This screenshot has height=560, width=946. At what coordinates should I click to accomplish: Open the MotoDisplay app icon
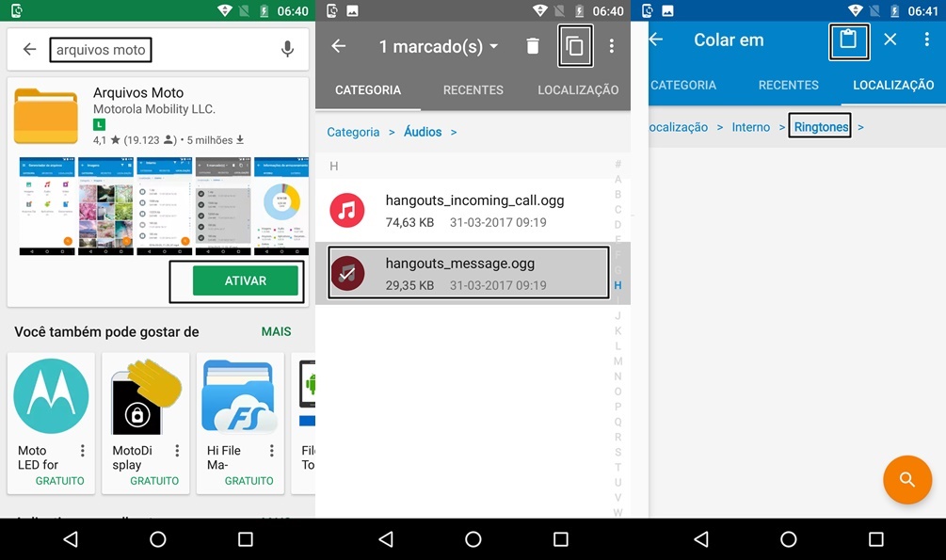pyautogui.click(x=146, y=396)
